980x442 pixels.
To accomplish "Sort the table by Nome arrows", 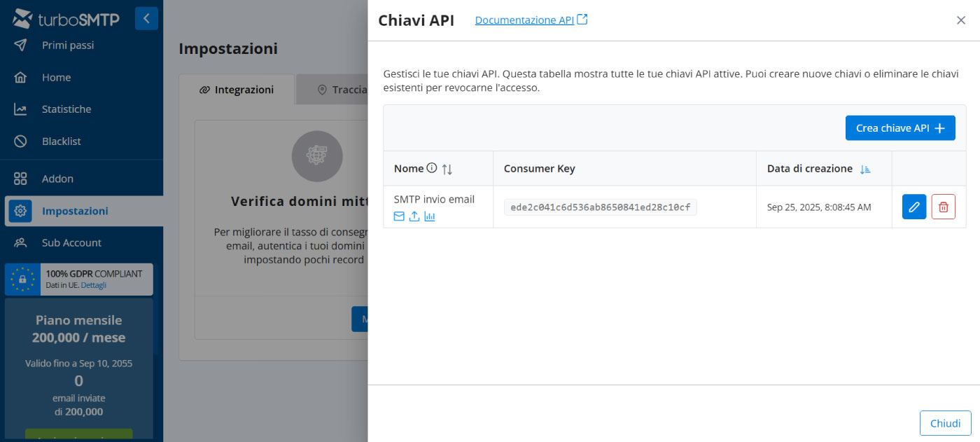I will 447,169.
